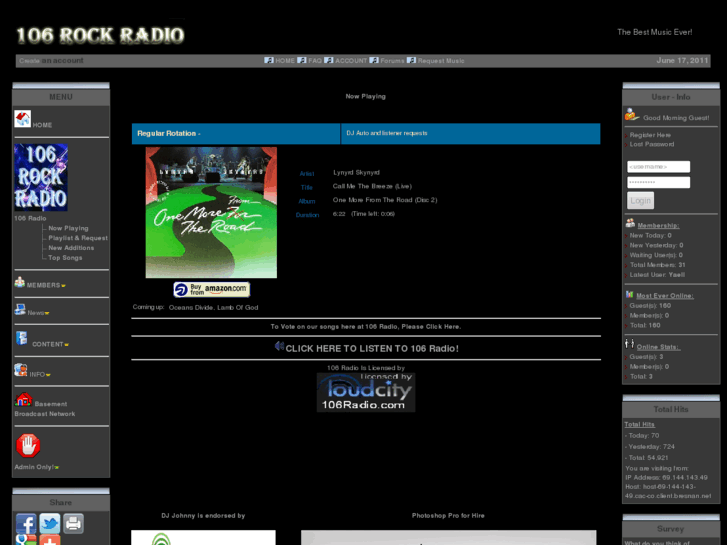The image size is (727, 545).
Task: Open Now Playing in the sidebar tree
Action: pyautogui.click(x=68, y=228)
